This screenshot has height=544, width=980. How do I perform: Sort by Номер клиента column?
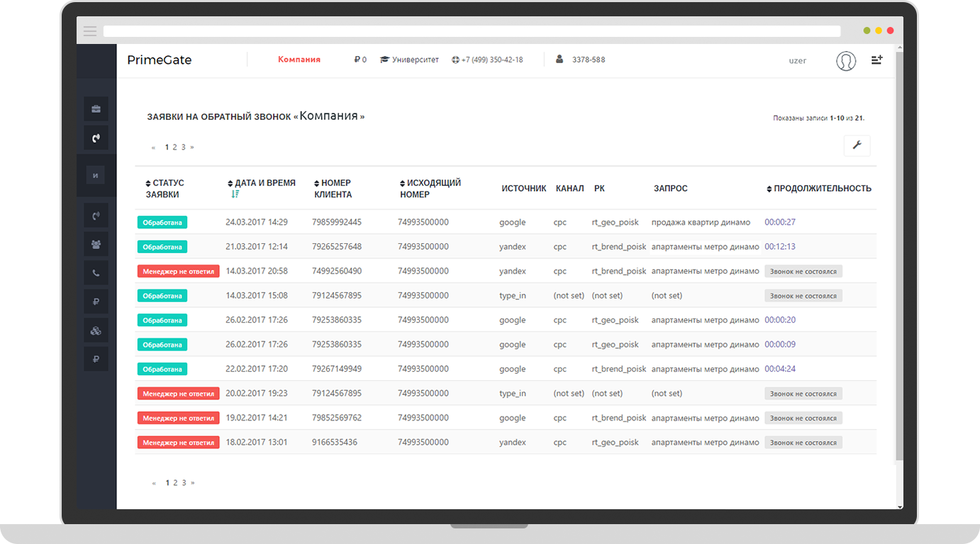[332, 189]
